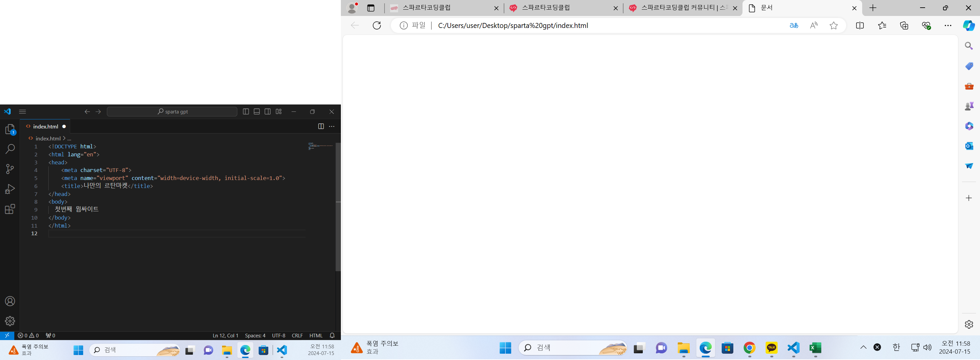Start Read aloud in Edge
Screen dimensions: 980x360
814,26
